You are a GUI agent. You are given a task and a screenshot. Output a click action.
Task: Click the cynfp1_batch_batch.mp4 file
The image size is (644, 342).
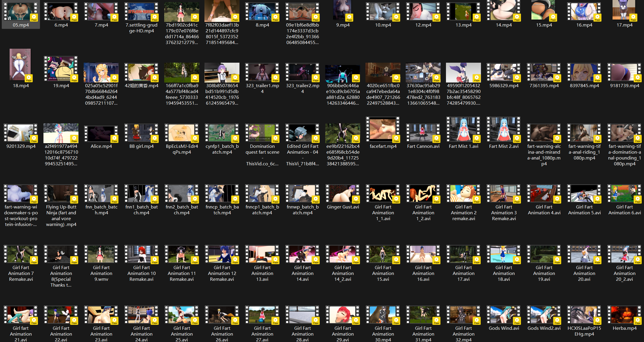[x=222, y=133]
